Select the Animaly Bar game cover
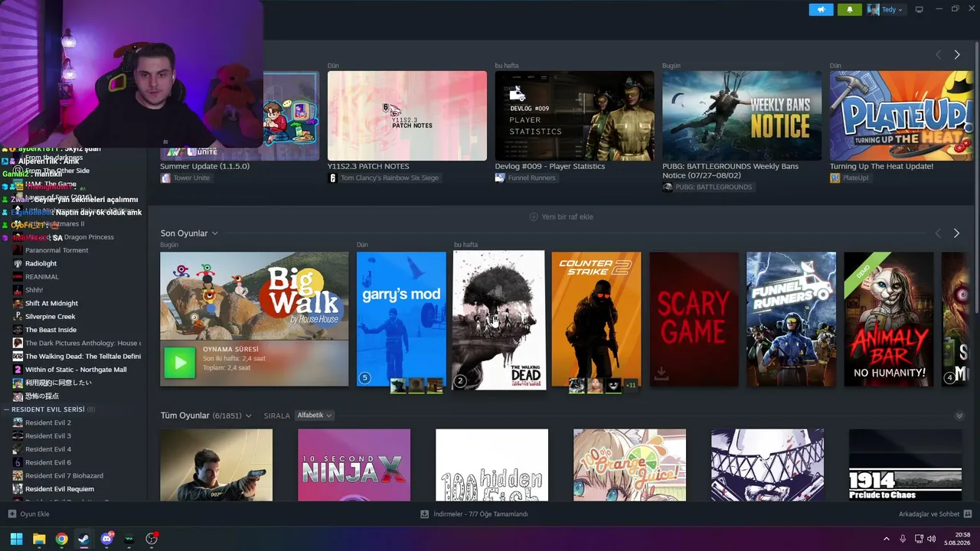980x551 pixels. click(x=888, y=319)
